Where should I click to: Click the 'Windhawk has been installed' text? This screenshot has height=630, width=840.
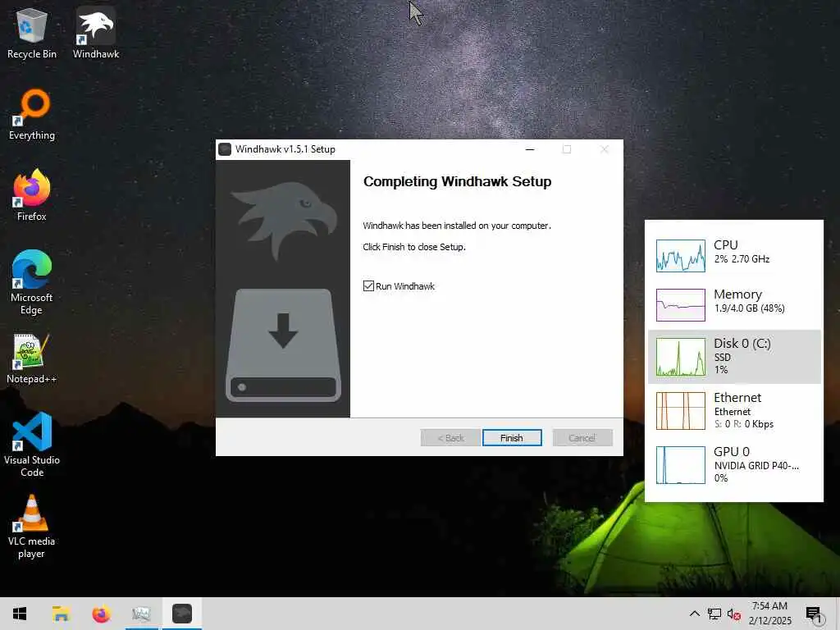[x=457, y=226]
